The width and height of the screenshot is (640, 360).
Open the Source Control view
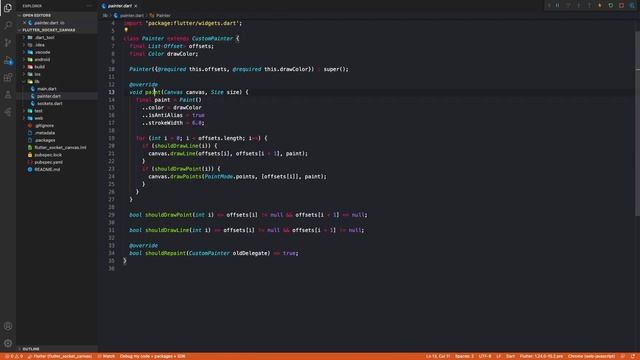pyautogui.click(x=8, y=43)
